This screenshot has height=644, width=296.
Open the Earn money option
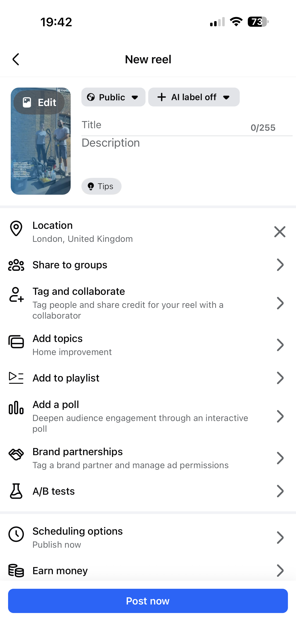148,571
